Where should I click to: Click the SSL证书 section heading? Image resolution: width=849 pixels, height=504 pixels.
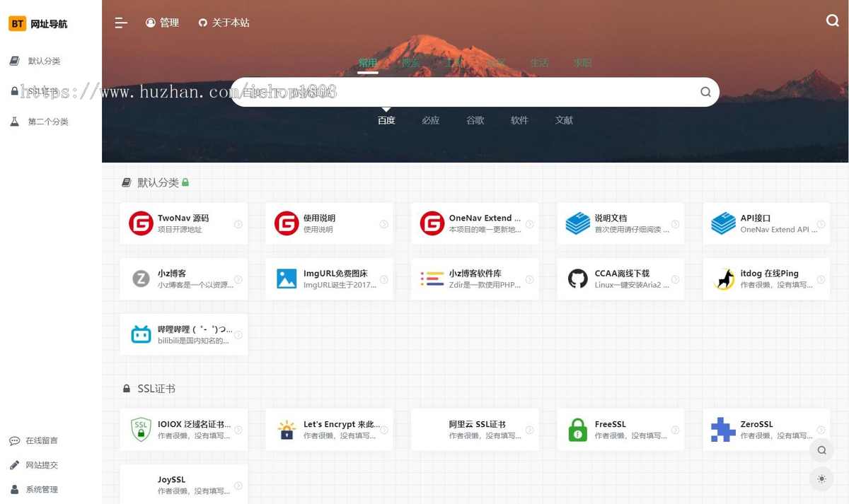[156, 389]
